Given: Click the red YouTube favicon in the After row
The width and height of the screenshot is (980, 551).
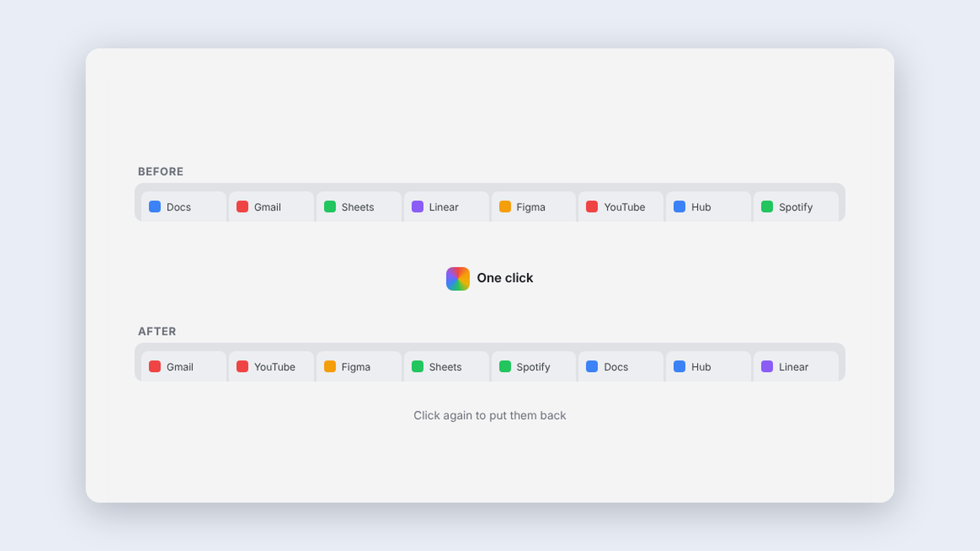Looking at the screenshot, I should pos(243,366).
